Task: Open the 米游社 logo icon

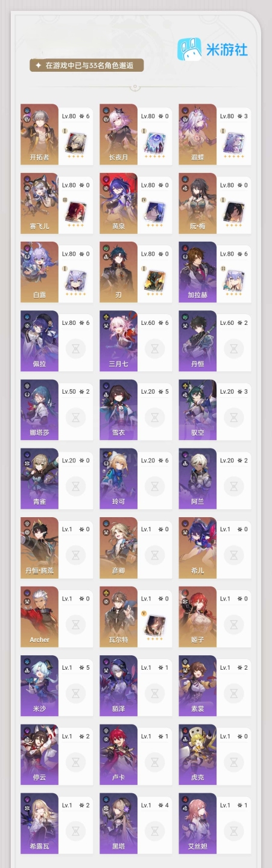Action: tap(188, 49)
